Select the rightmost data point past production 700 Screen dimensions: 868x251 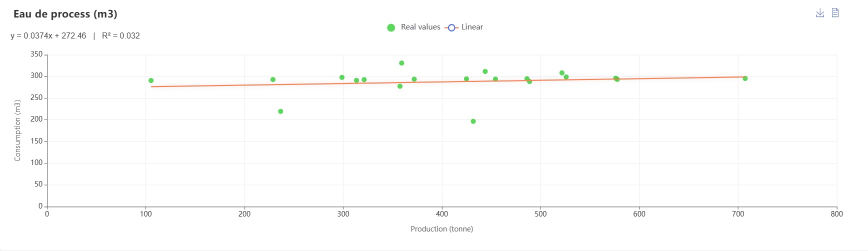pyautogui.click(x=745, y=78)
